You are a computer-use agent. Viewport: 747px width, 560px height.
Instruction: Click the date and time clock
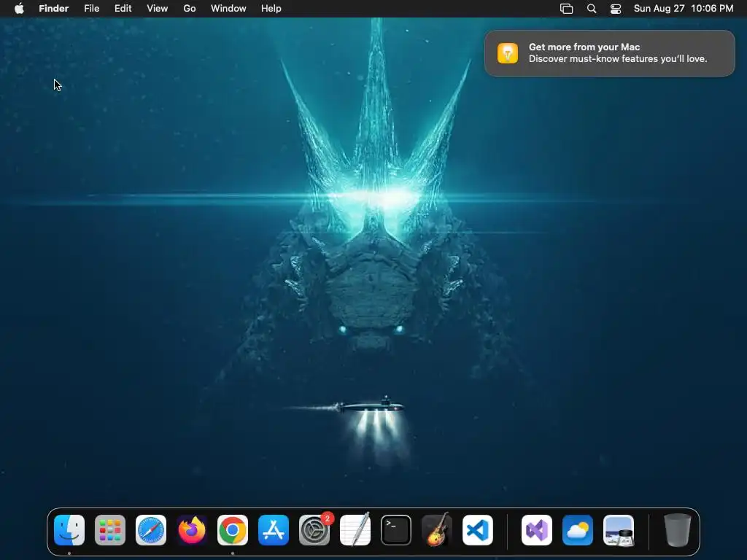tap(684, 9)
